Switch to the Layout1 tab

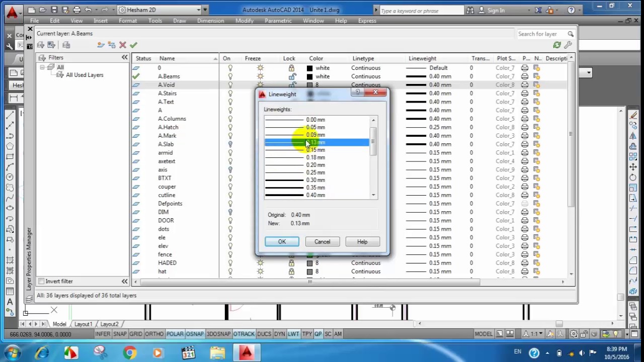point(83,324)
